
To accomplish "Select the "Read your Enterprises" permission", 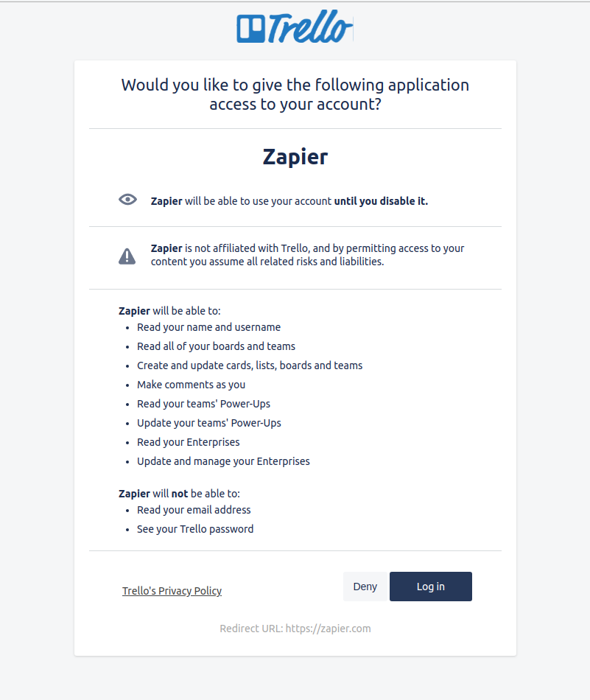I will (x=188, y=442).
